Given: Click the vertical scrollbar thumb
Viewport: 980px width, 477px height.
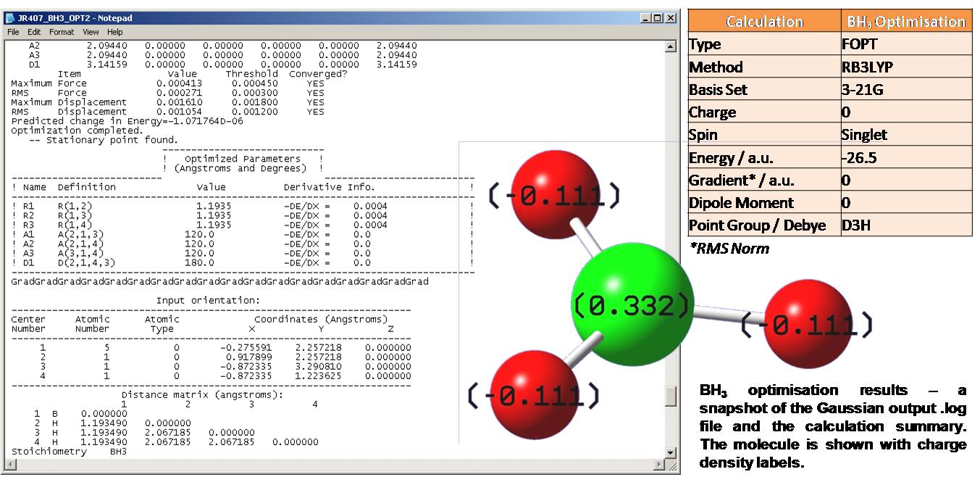Looking at the screenshot, I should point(671,396).
